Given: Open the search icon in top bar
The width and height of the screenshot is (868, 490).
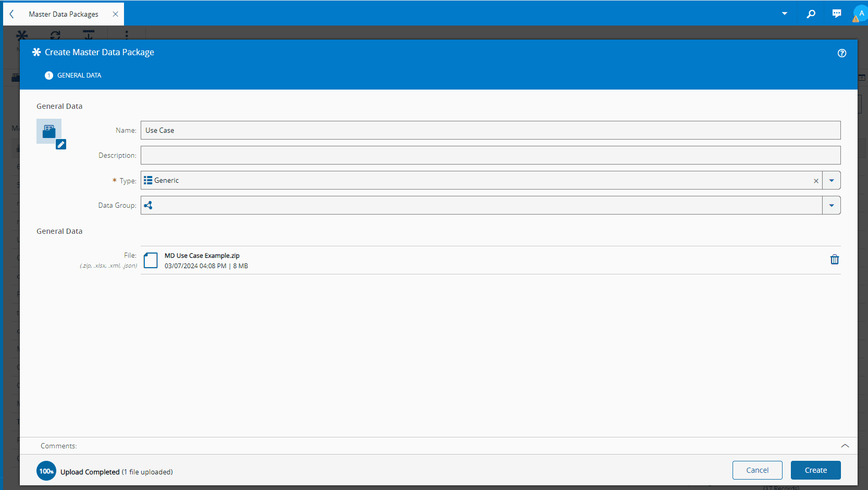Looking at the screenshot, I should coord(811,14).
